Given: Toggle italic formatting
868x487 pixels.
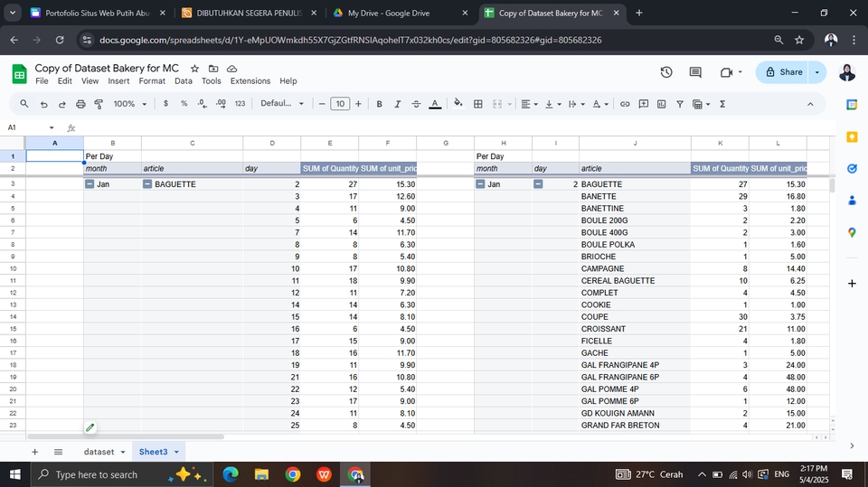Looking at the screenshot, I should (x=397, y=104).
